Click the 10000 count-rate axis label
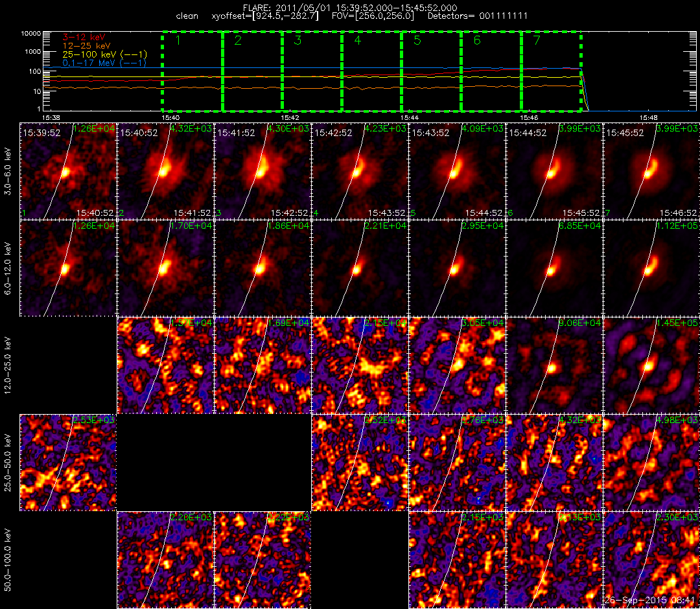700x609 pixels. (32, 34)
